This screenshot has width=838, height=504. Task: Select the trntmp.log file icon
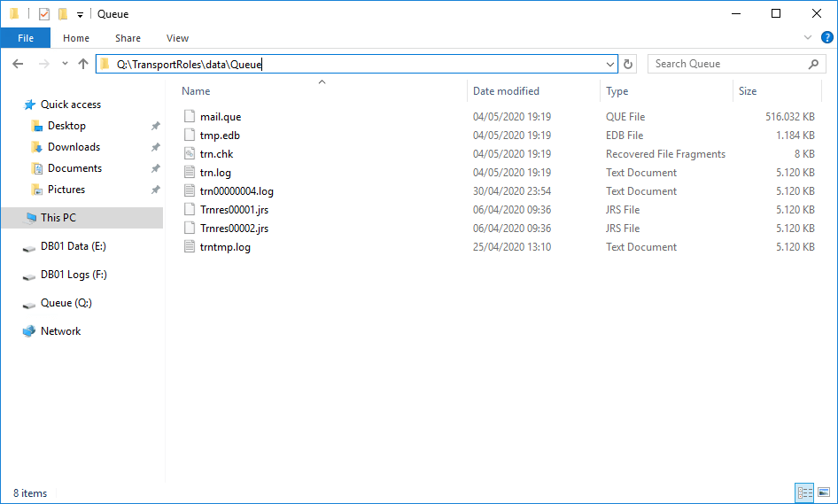pos(190,247)
